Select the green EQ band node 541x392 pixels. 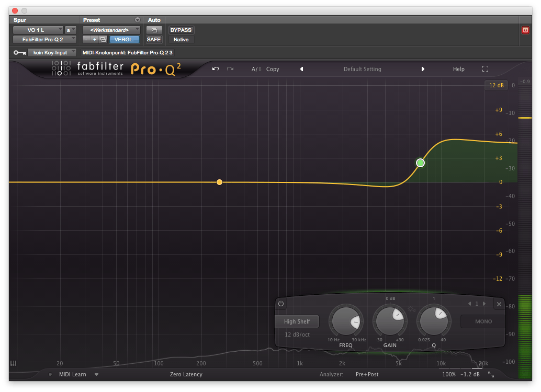pos(420,163)
